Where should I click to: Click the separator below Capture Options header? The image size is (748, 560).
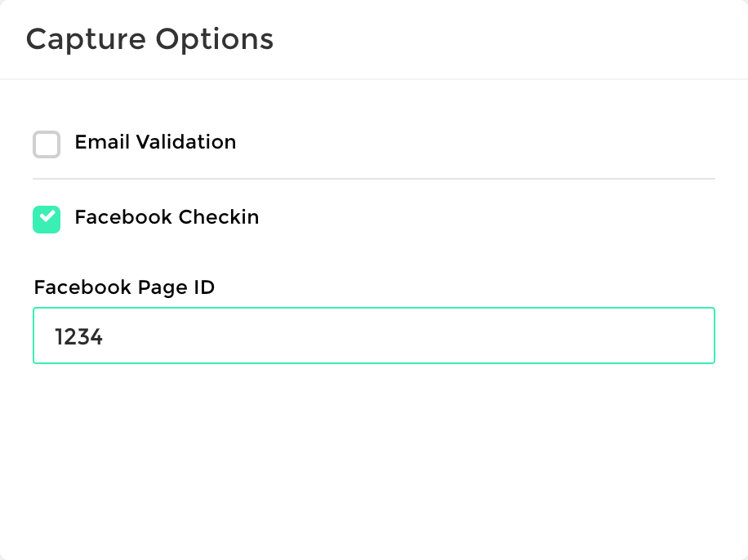point(373,79)
